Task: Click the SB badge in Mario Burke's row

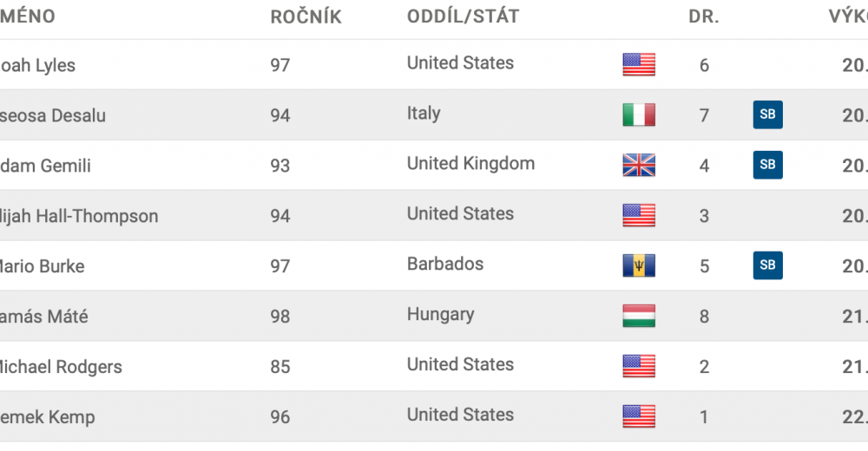Action: 768,265
